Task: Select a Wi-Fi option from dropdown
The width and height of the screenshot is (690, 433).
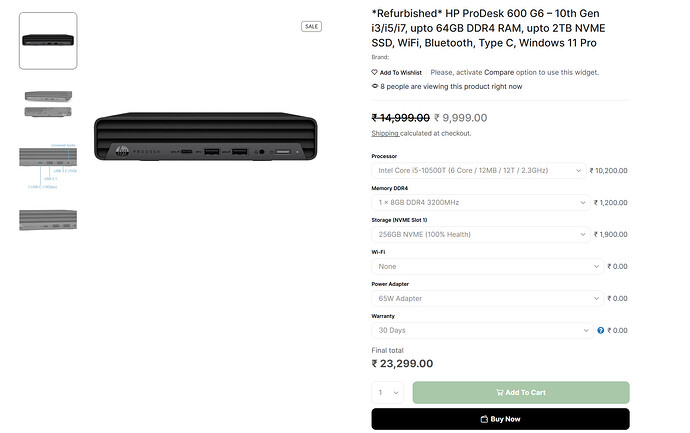Action: tap(488, 267)
